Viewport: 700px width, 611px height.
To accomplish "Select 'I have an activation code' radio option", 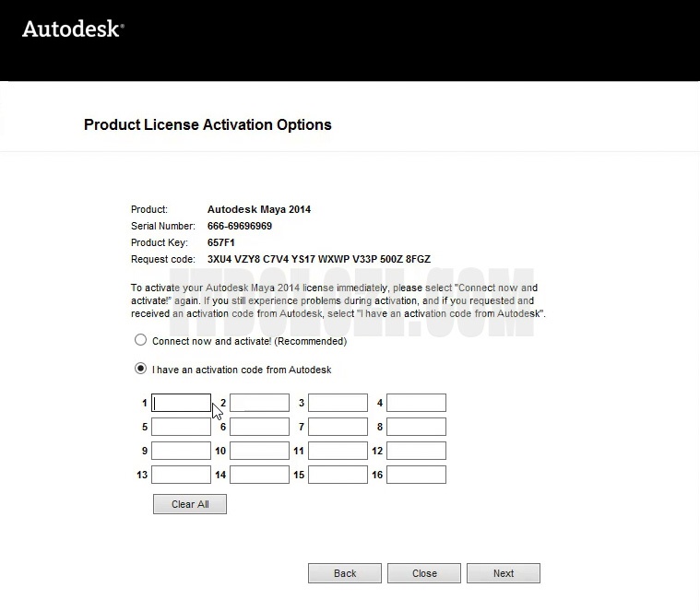I will click(140, 369).
